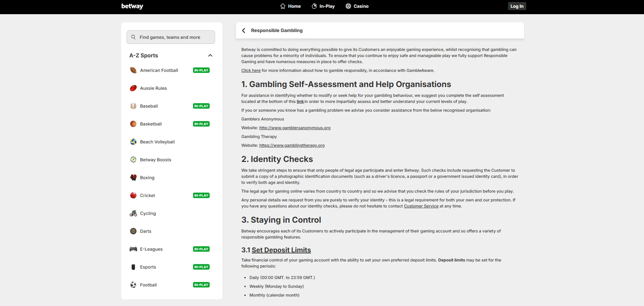The image size is (644, 306).
Task: Select Darts in sports list
Action: coord(146,231)
